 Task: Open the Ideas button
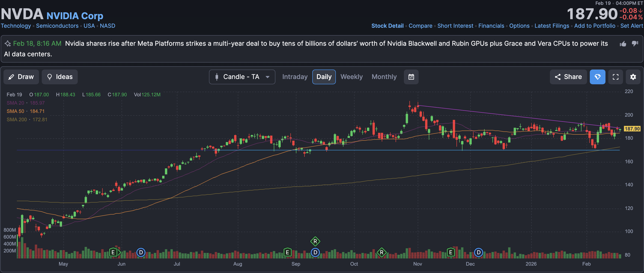60,77
